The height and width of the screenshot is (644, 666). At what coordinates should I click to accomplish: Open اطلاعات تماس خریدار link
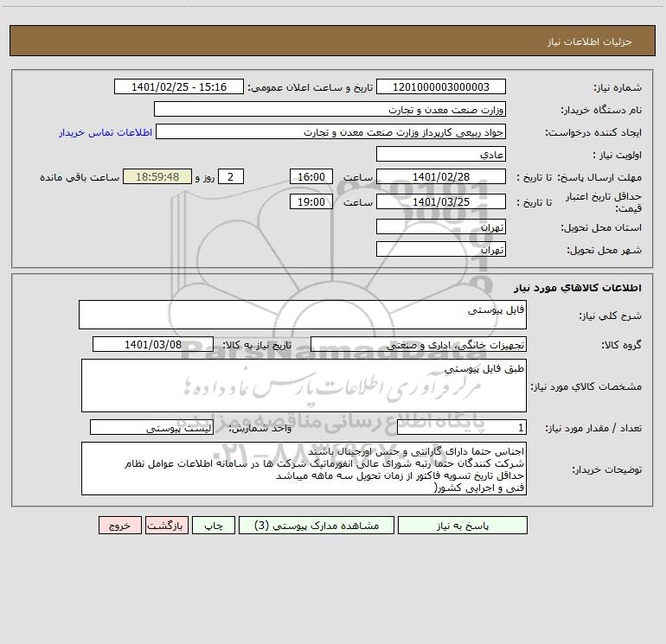[x=106, y=132]
